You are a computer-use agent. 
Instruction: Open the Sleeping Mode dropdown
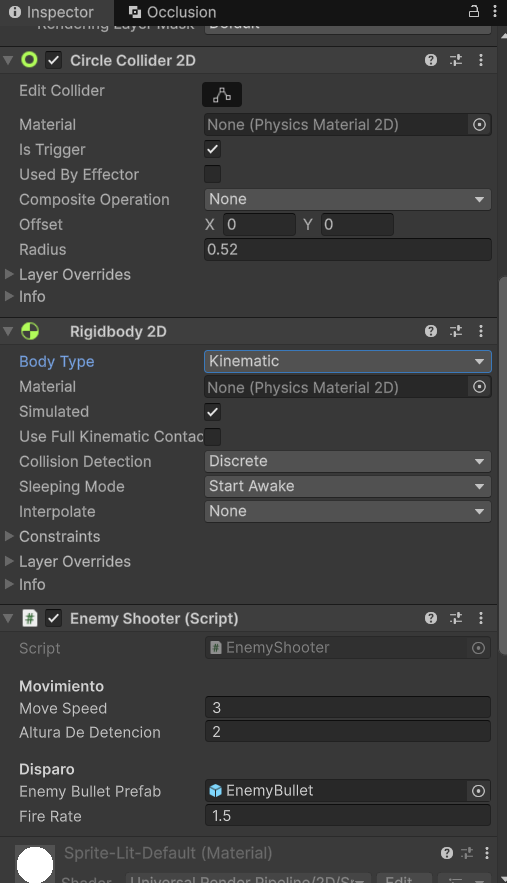(348, 487)
